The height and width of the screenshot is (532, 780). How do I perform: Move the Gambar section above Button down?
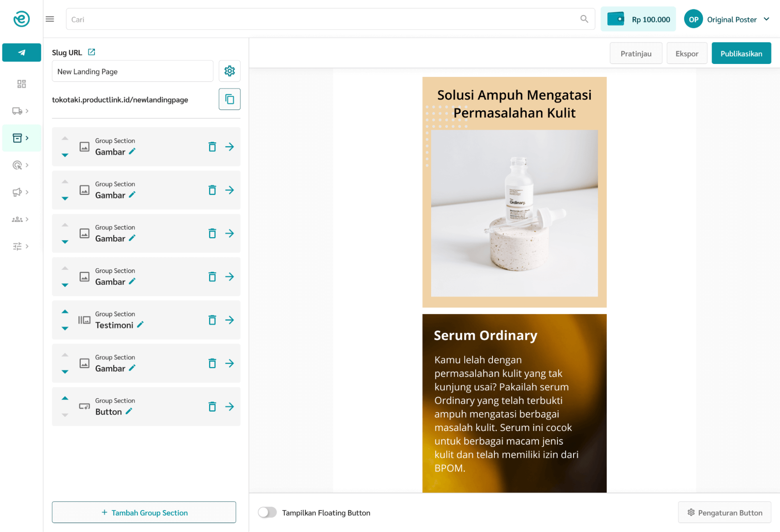pos(65,371)
